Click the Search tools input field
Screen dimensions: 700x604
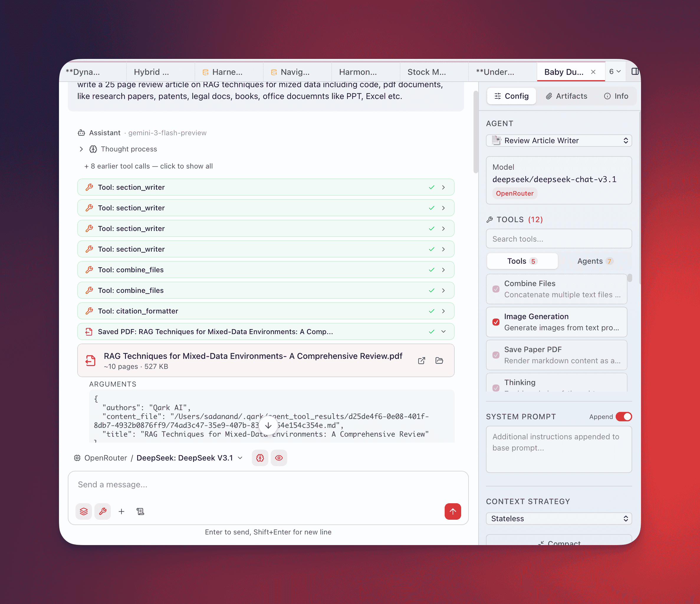pyautogui.click(x=559, y=239)
